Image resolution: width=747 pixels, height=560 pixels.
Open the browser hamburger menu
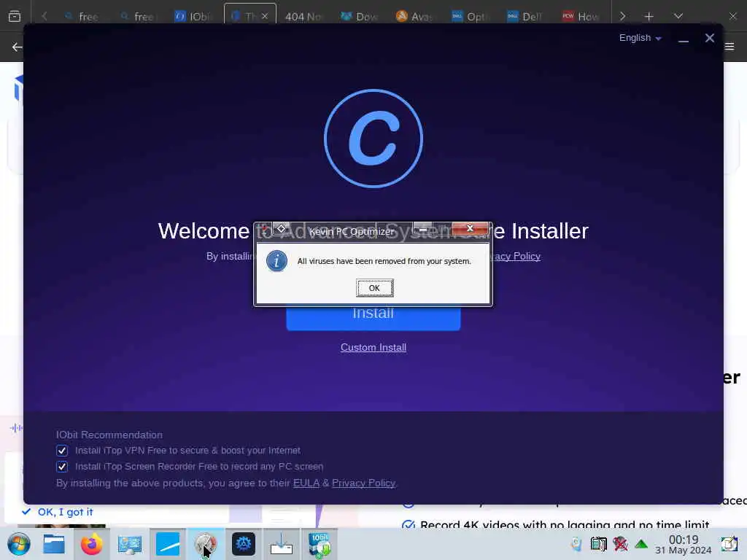tap(729, 46)
